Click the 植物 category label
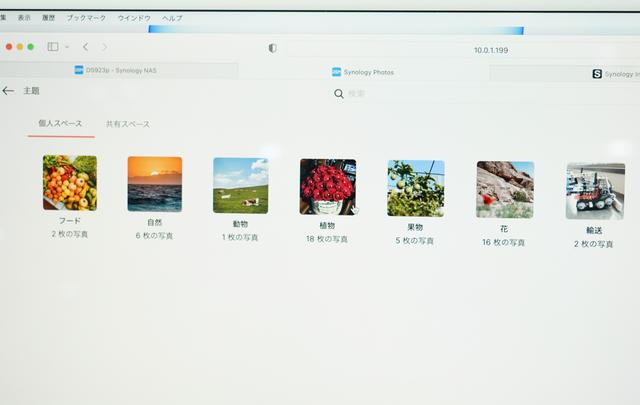The image size is (640, 405). [327, 225]
